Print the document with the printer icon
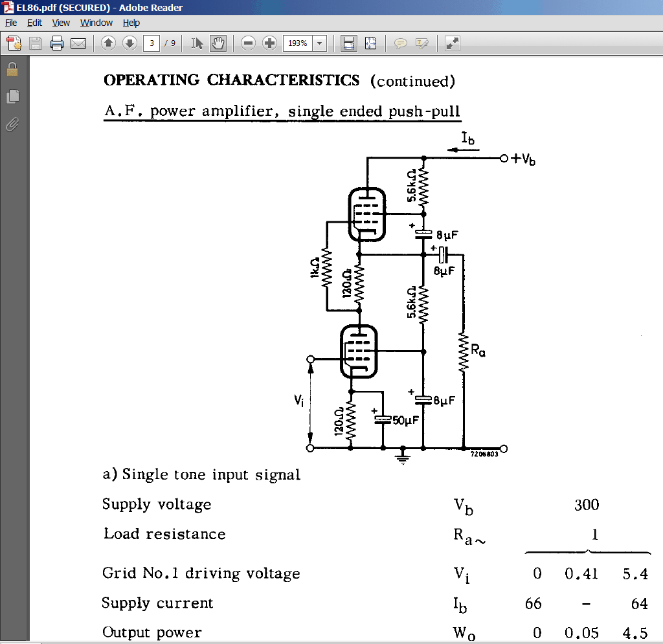 [57, 43]
